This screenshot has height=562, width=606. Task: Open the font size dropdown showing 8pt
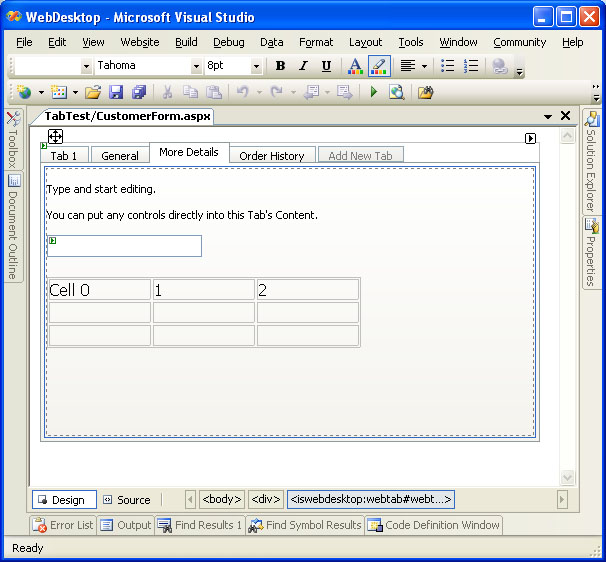(x=256, y=66)
